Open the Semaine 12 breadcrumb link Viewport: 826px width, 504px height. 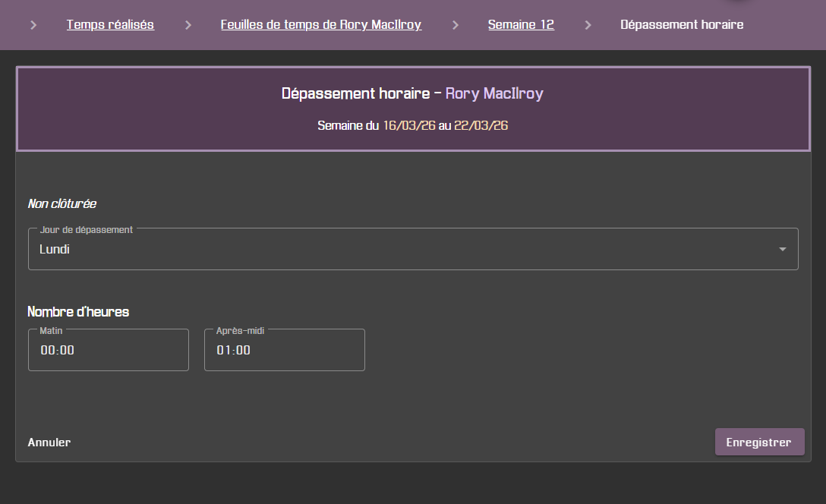point(521,25)
